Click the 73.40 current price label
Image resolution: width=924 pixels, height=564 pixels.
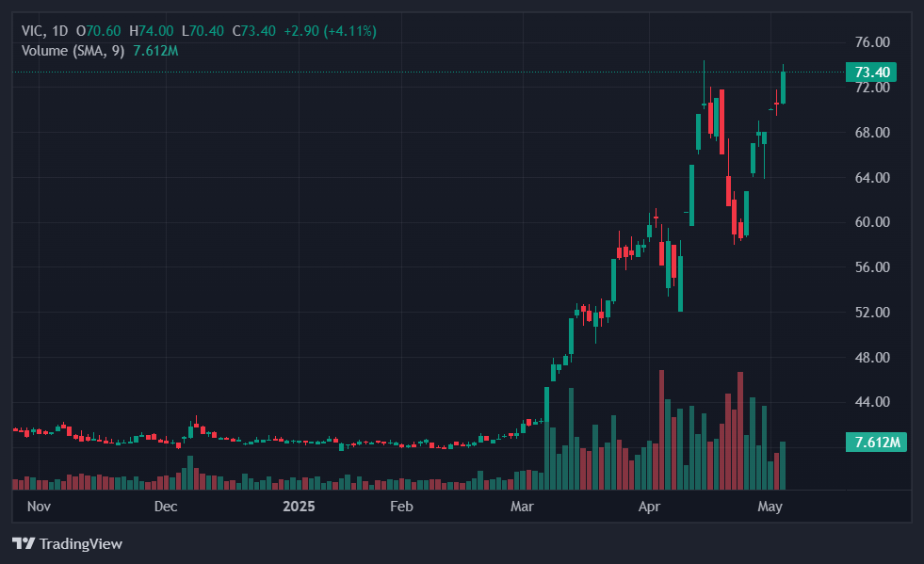click(x=871, y=72)
